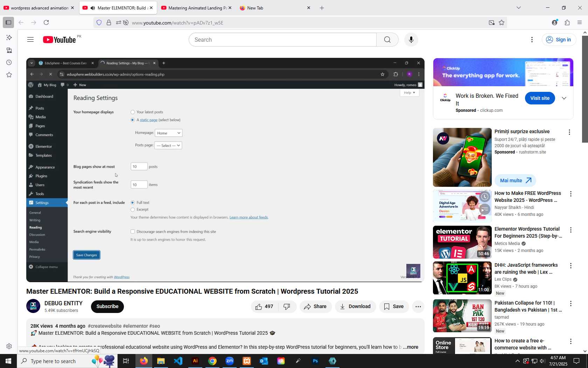Launch Visual Studio Code from the taskbar

pyautogui.click(x=178, y=361)
